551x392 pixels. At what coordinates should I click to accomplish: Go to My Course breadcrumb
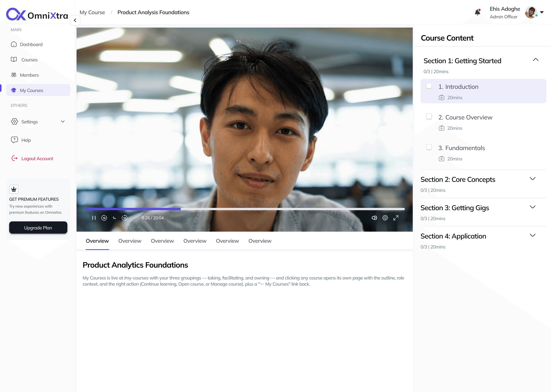pos(92,12)
